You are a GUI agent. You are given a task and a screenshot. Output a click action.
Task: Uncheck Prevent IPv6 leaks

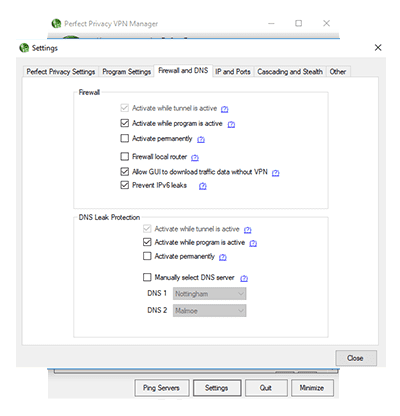pos(124,185)
